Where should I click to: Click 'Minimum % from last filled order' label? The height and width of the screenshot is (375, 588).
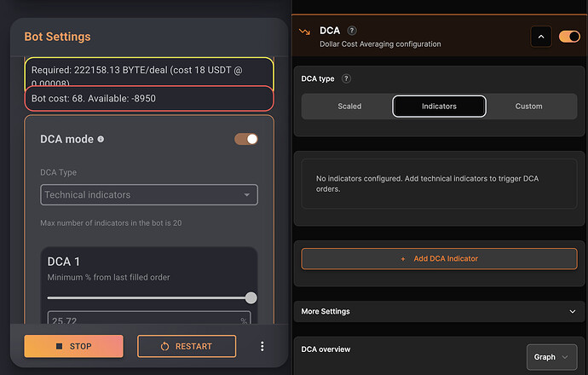point(108,277)
